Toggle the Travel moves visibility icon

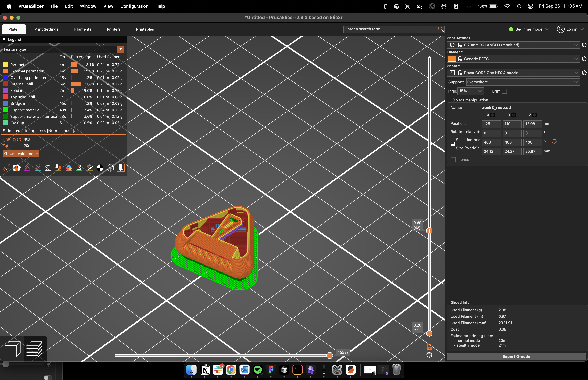coord(6,168)
